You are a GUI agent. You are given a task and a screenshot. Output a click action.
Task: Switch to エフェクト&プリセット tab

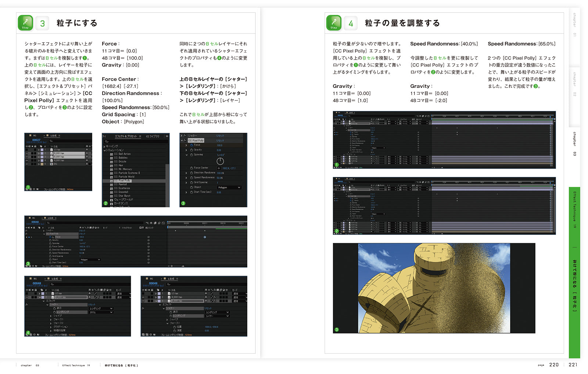[x=126, y=136]
